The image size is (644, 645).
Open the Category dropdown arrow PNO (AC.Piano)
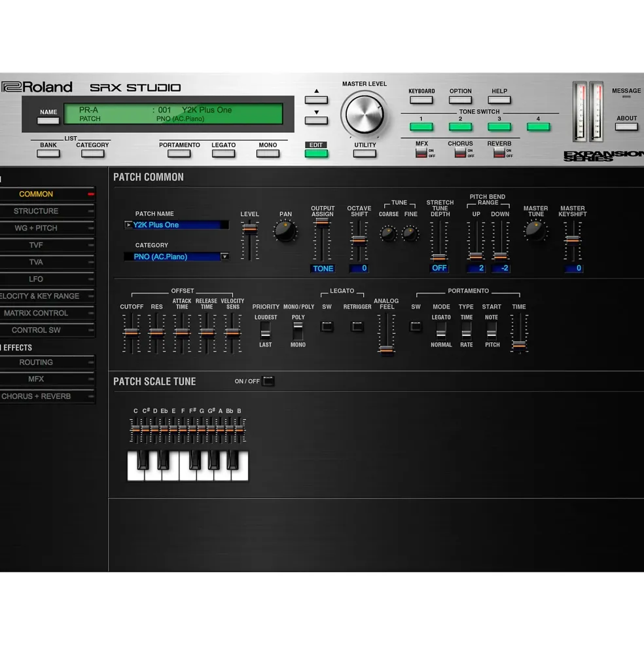coord(224,257)
